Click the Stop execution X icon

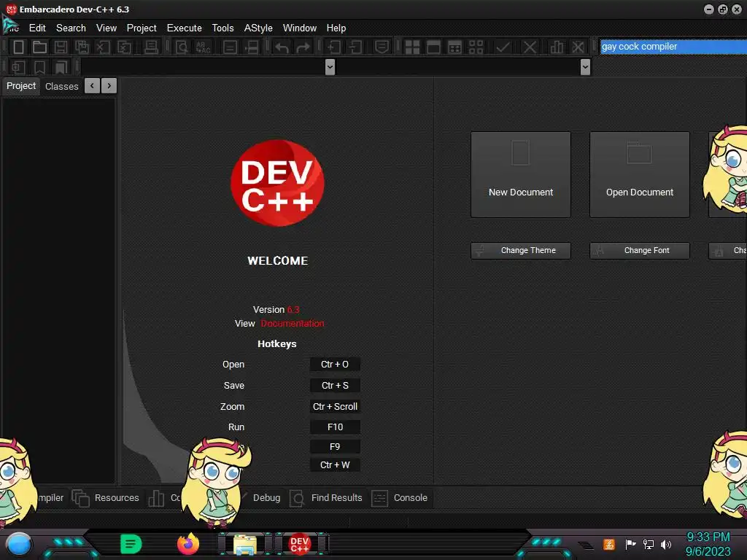[x=530, y=47]
